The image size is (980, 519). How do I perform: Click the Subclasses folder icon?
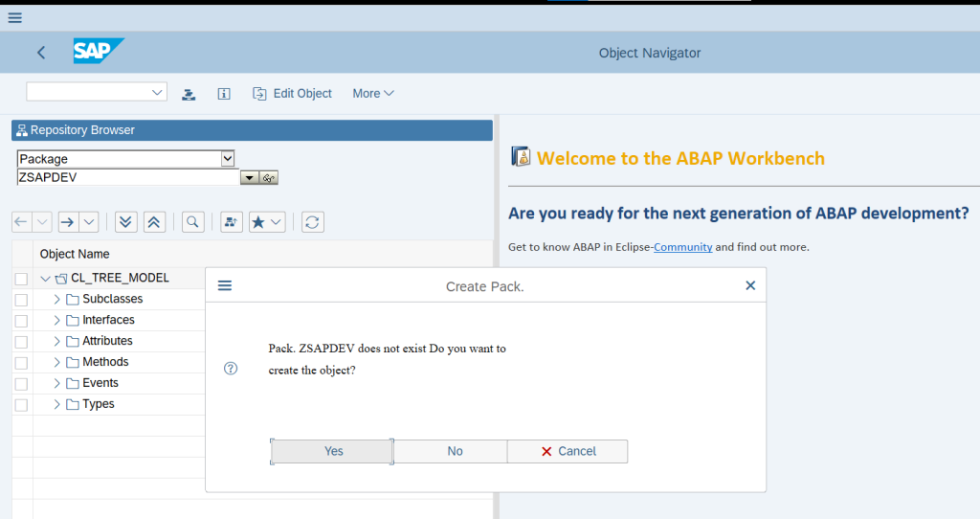click(73, 300)
